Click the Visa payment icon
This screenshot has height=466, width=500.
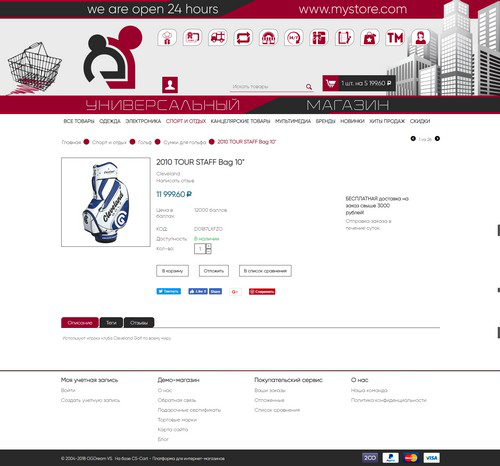point(432,458)
